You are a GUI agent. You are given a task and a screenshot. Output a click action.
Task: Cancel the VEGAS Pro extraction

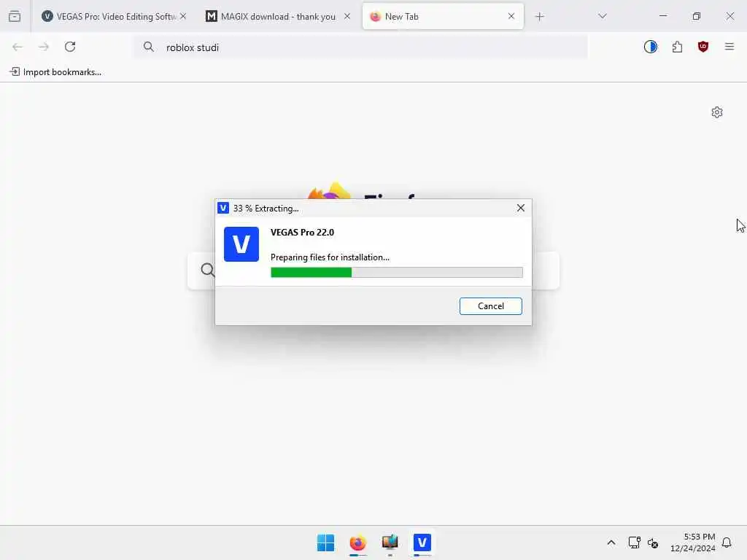(x=490, y=306)
